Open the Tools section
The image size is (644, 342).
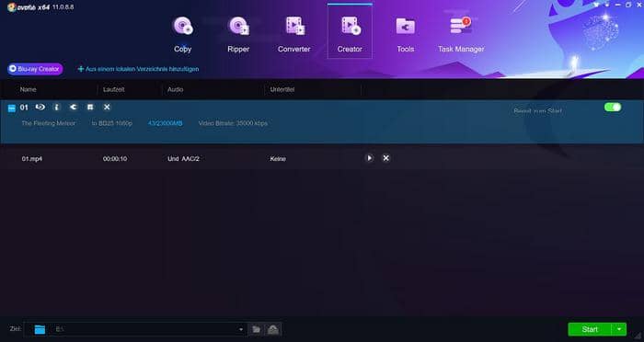click(x=406, y=34)
